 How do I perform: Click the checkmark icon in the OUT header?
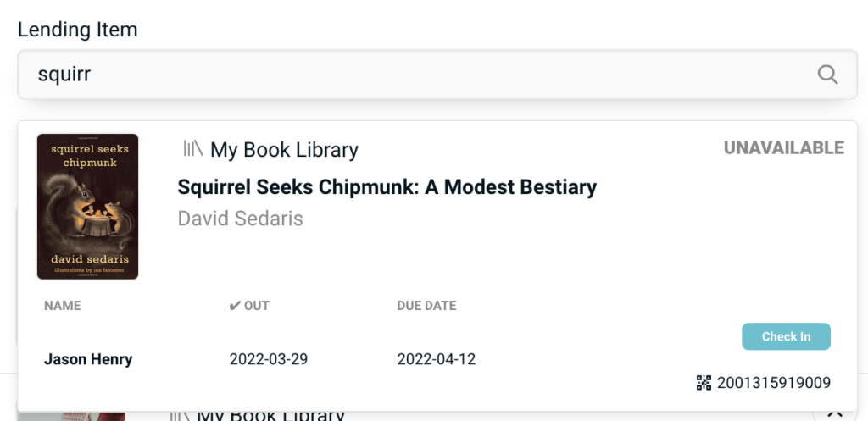[235, 306]
